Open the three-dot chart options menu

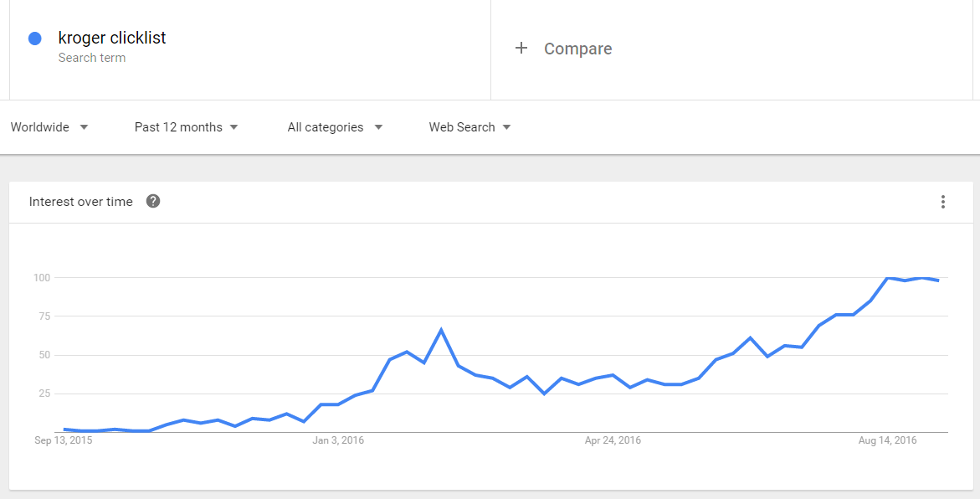click(943, 202)
